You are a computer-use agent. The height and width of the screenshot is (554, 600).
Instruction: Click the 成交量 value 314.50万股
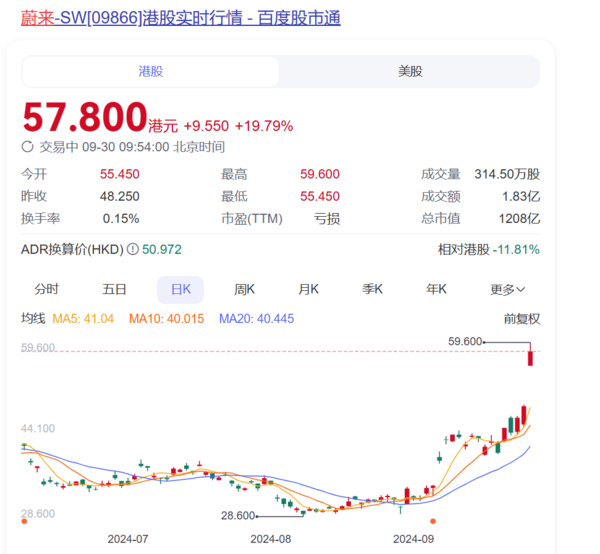pyautogui.click(x=507, y=174)
